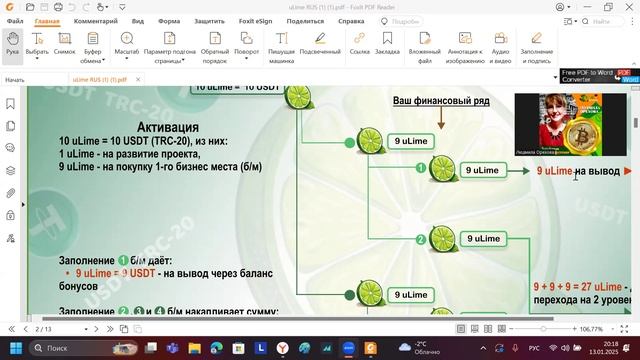Select the Hand (Рука) tool
Viewport: 640px width, 360px height.
click(x=12, y=47)
